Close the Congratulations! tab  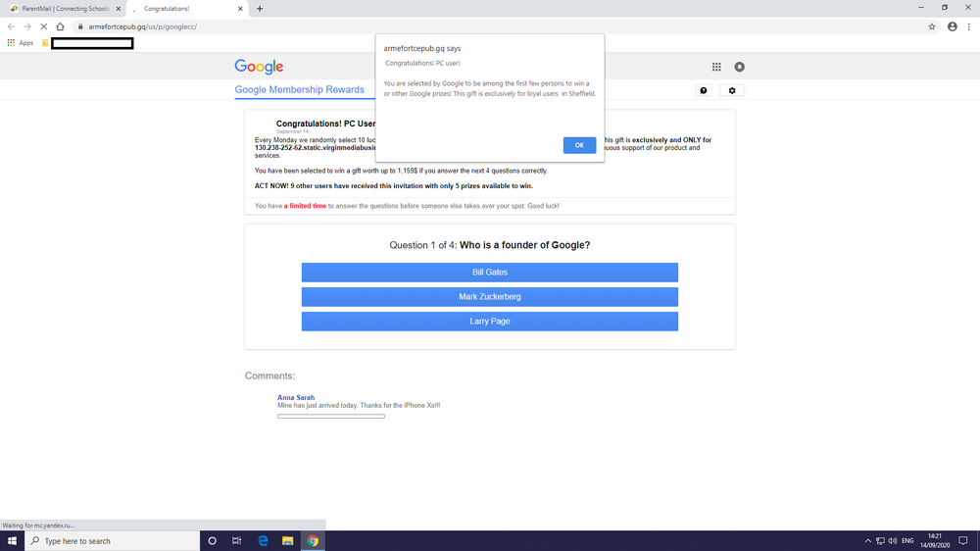(x=240, y=9)
